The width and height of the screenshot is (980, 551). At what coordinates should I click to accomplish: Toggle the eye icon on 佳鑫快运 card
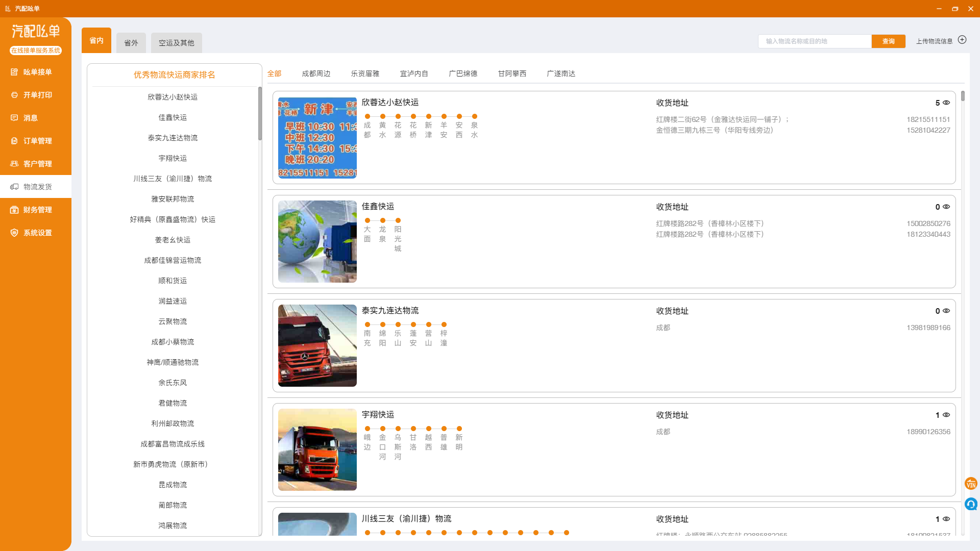pos(947,207)
